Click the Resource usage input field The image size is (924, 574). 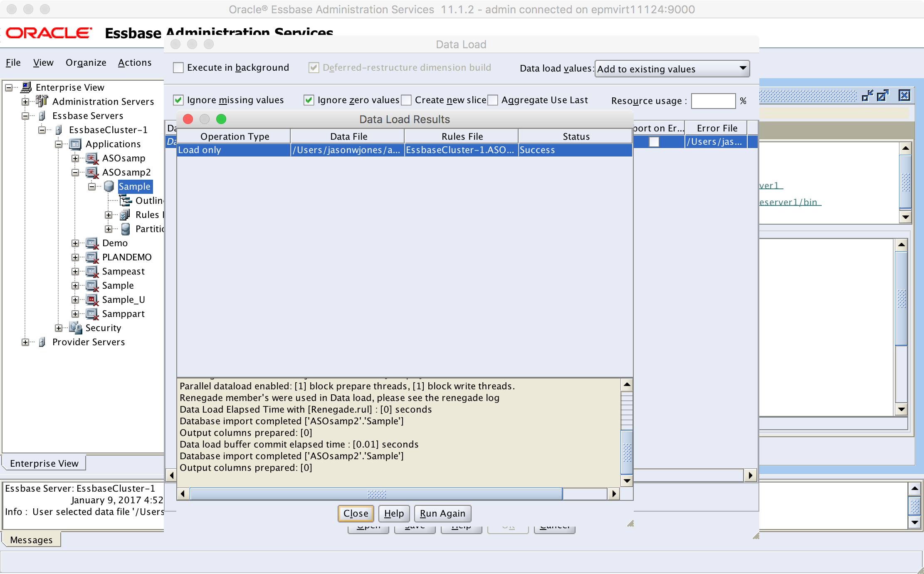coord(713,101)
